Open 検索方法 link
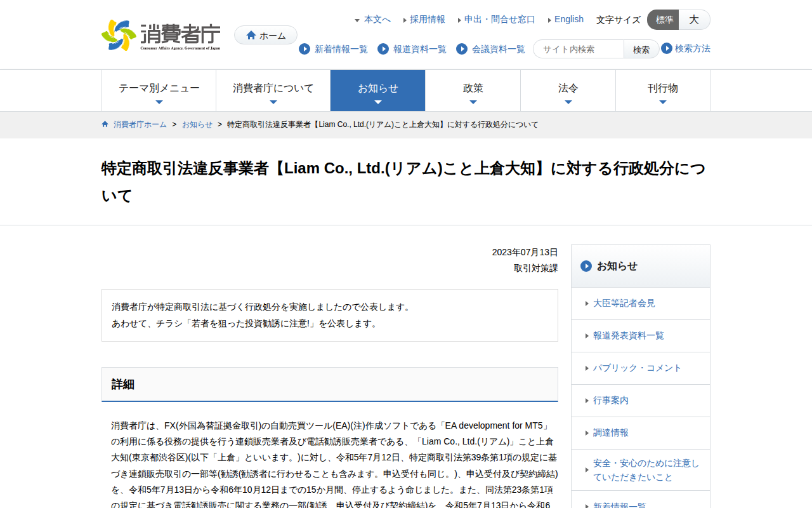This screenshot has width=812, height=508. coord(693,48)
